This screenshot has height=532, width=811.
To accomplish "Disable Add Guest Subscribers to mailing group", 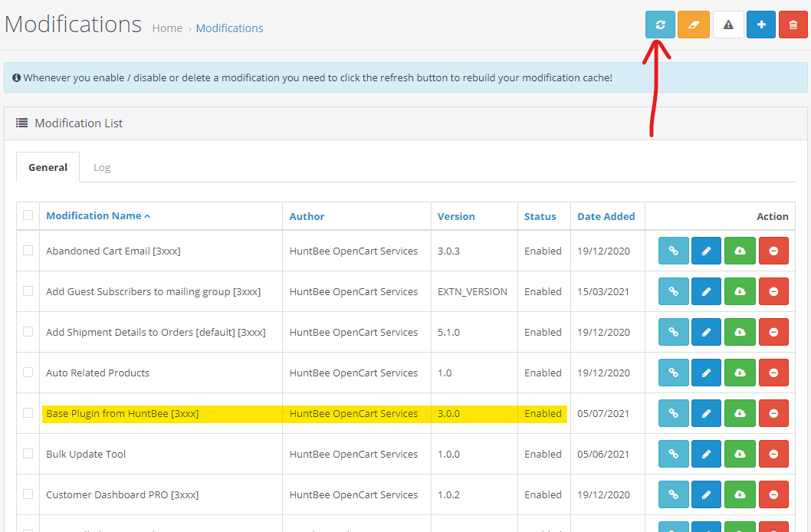I will point(773,291).
